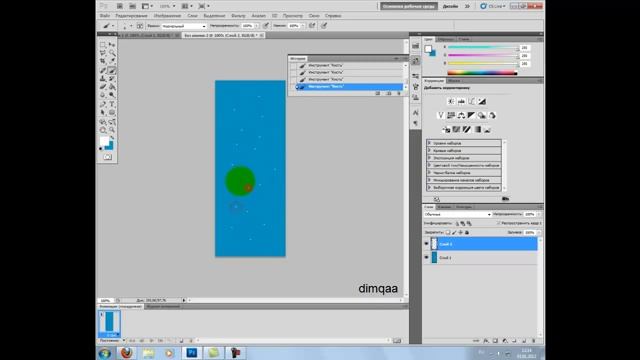Duplicate selected animation frame
This screenshot has height=360, width=640.
(182, 340)
